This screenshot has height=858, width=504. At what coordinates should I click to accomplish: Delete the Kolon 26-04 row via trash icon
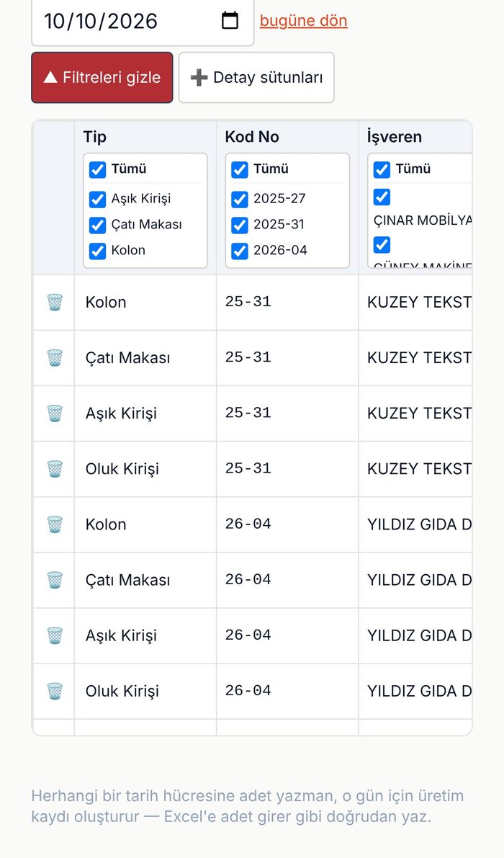(55, 524)
